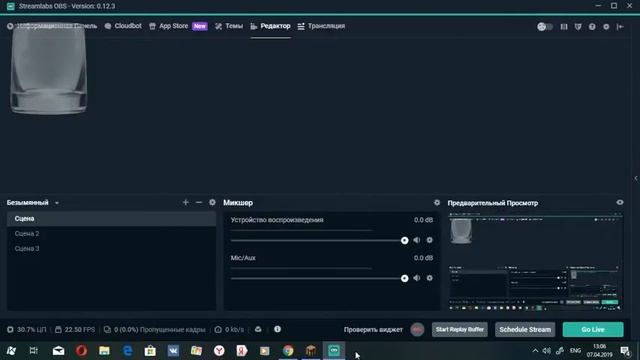Viewport: 640px width, 360px height.
Task: Open scene settings gear icon
Action: click(212, 202)
